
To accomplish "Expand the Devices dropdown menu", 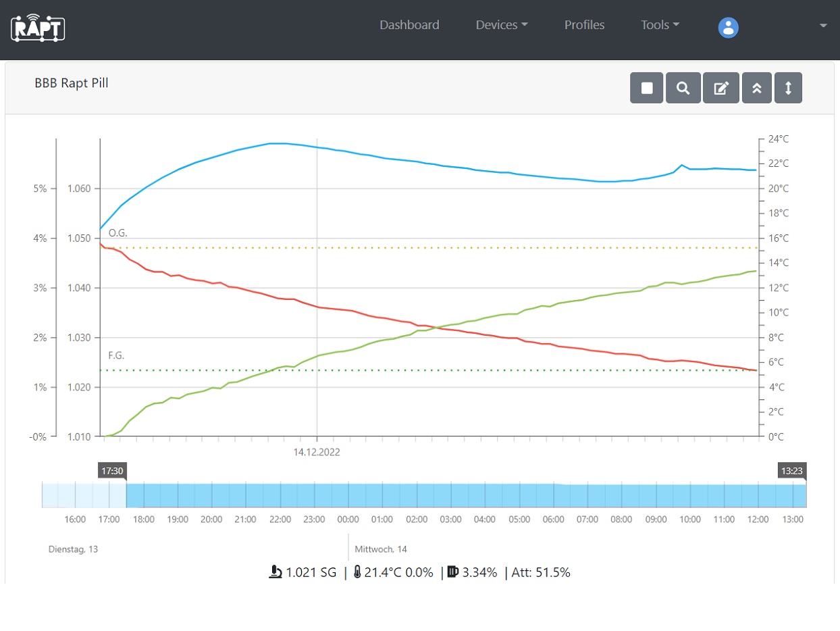I will click(x=501, y=25).
